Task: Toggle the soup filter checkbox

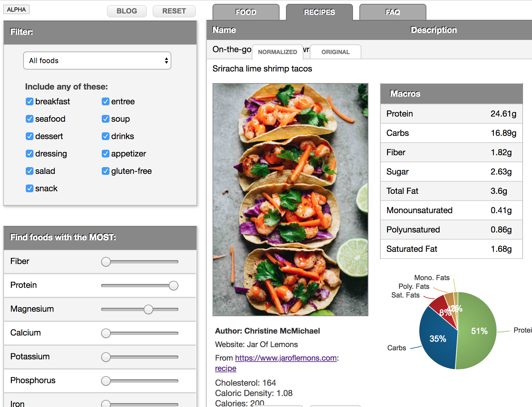Action: pos(106,119)
